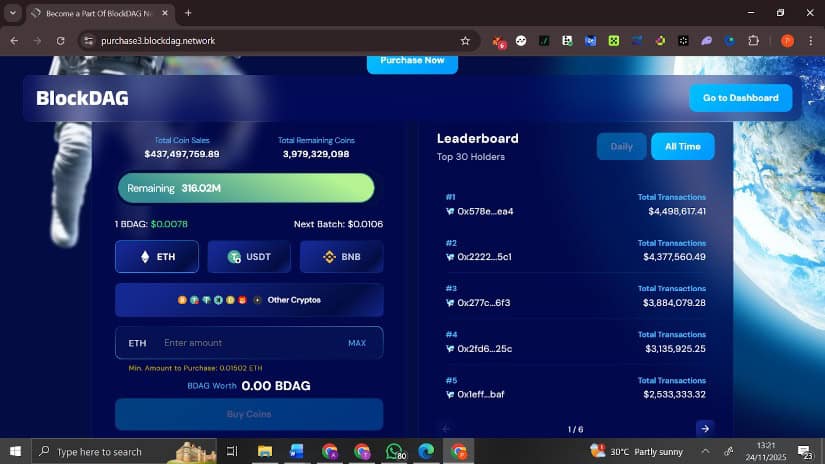Select USDT as payment currency

click(x=249, y=257)
